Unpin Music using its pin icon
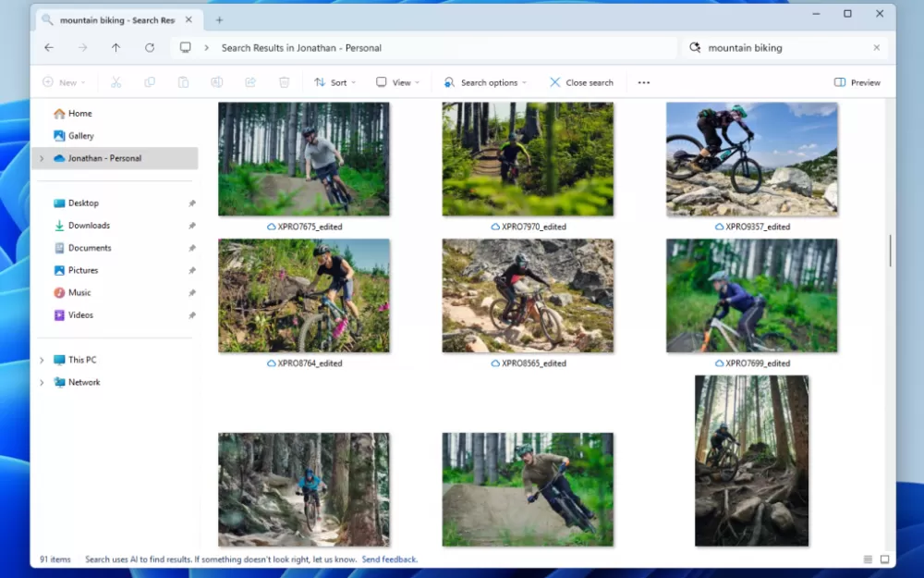This screenshot has height=578, width=924. [x=192, y=293]
